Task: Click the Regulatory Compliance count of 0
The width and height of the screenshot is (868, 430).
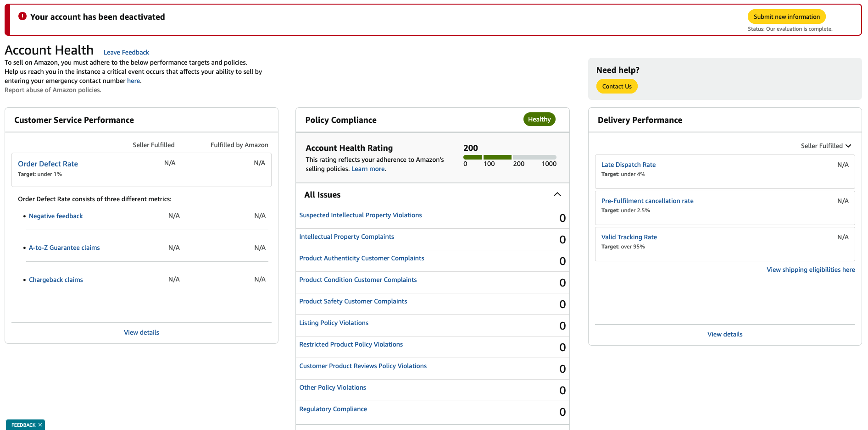Action: tap(562, 412)
